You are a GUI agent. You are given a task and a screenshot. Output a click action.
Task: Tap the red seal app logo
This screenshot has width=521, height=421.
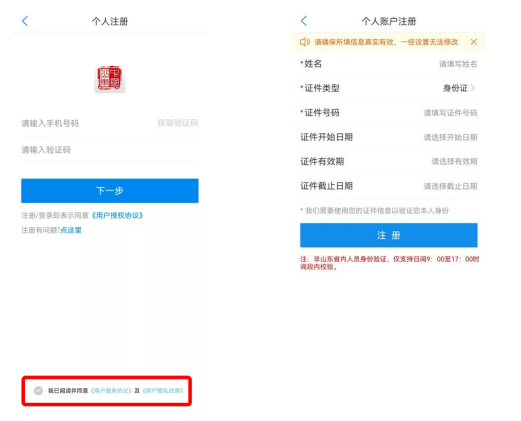click(110, 79)
